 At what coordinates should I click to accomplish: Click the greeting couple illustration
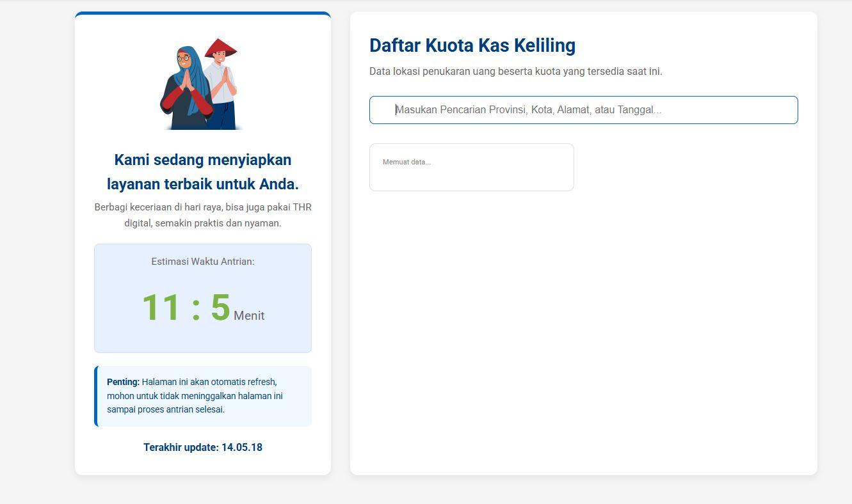pyautogui.click(x=202, y=84)
